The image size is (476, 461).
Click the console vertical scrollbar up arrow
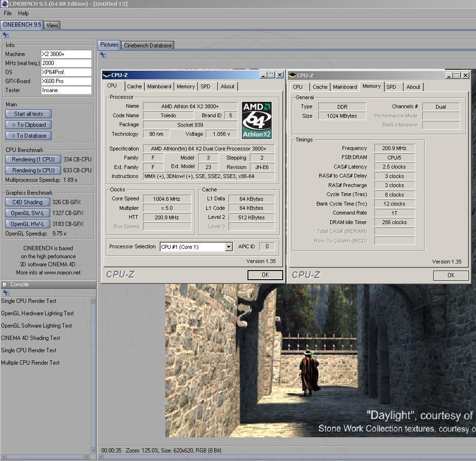93,301
